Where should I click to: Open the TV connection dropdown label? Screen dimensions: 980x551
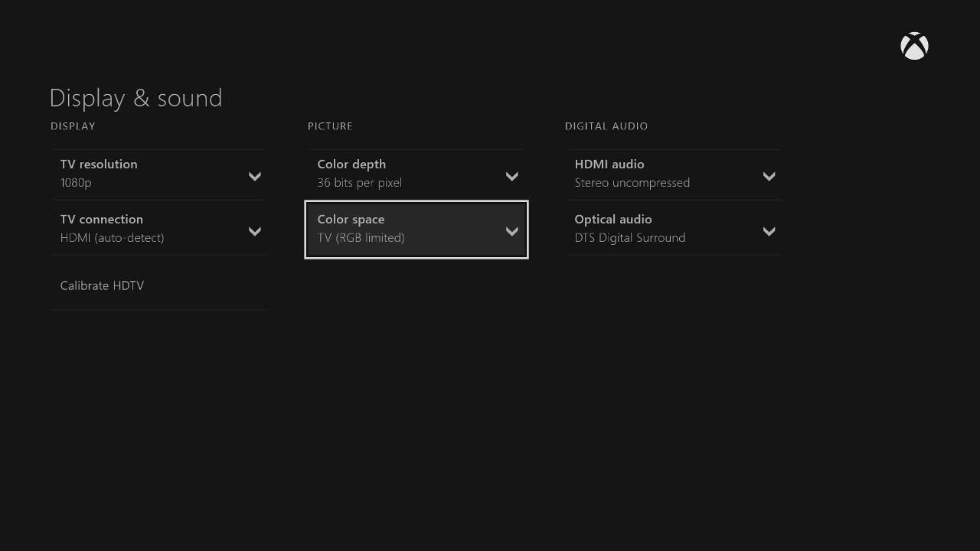(102, 219)
